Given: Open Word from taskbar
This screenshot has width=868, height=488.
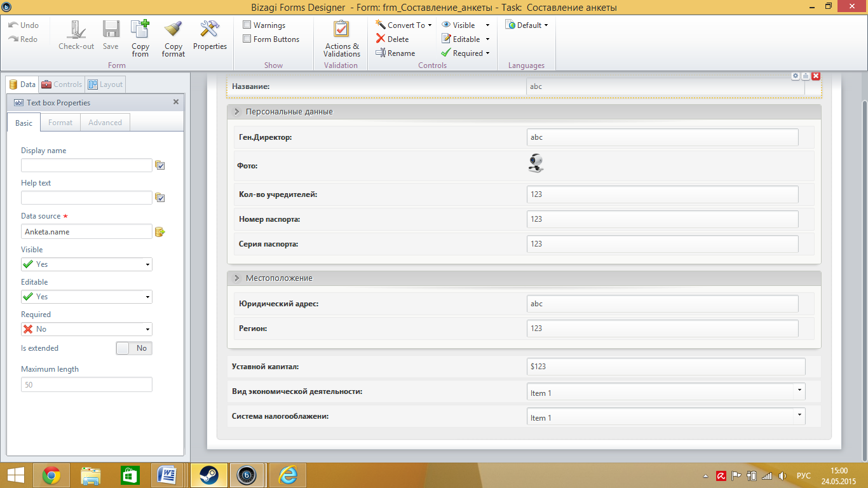Looking at the screenshot, I should pyautogui.click(x=168, y=475).
